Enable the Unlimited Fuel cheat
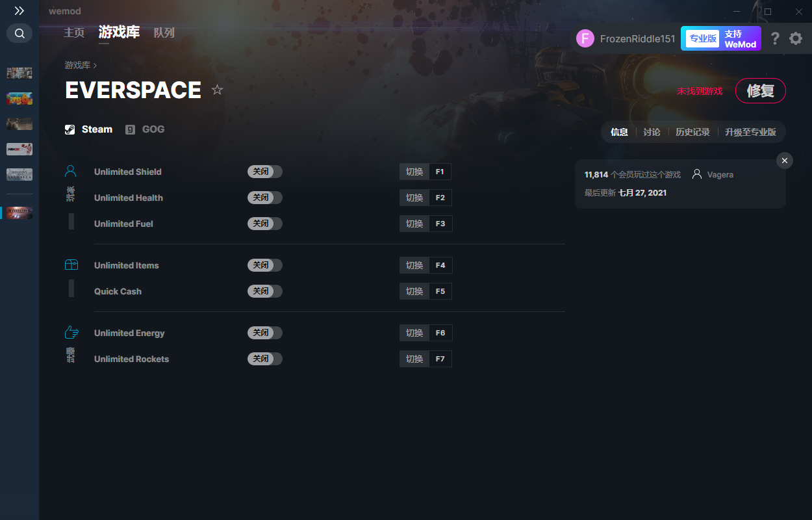This screenshot has height=520, width=812. [x=265, y=224]
